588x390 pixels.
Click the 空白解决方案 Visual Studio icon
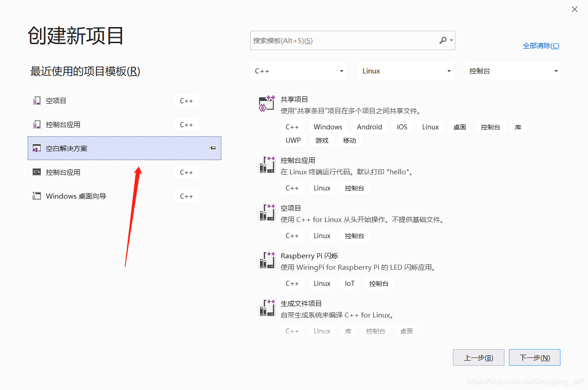(x=37, y=148)
